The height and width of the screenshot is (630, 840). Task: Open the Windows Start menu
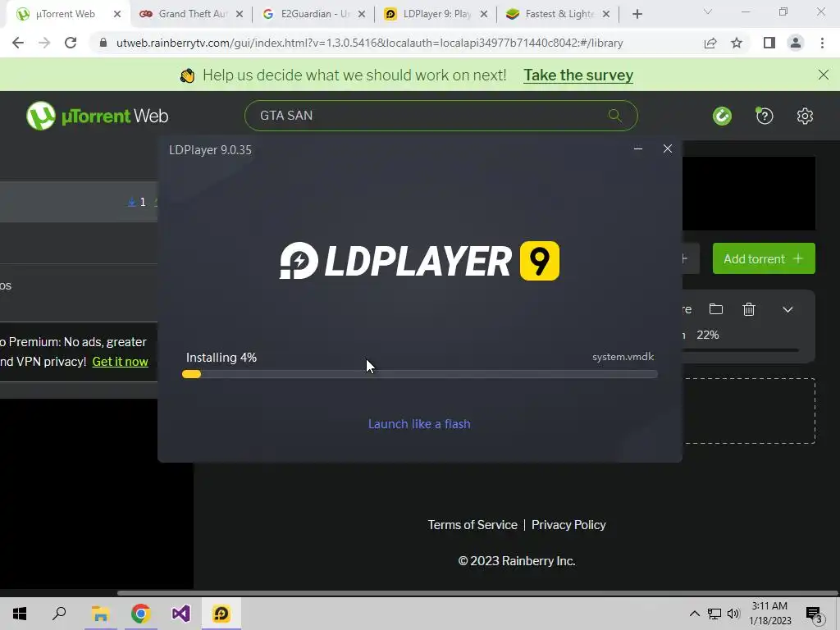click(x=20, y=614)
